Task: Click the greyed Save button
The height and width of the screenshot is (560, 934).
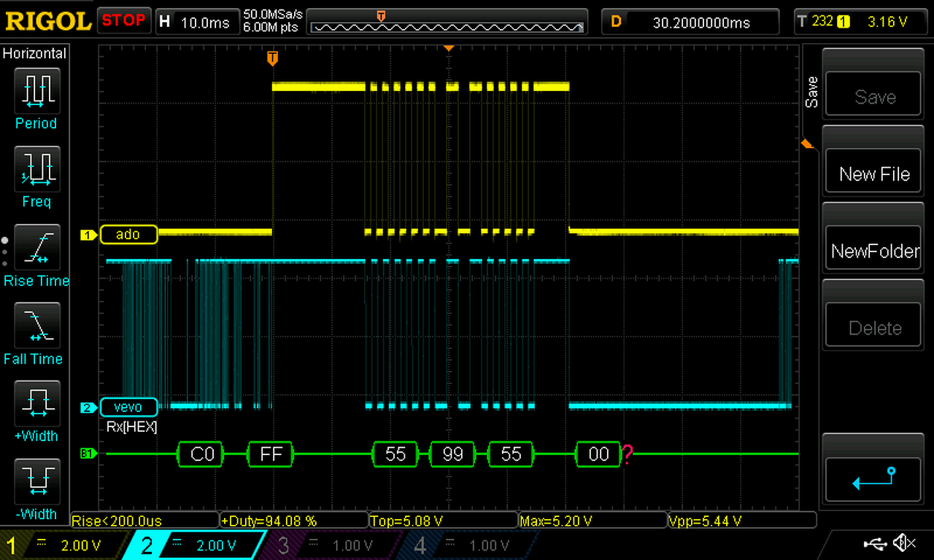Action: pyautogui.click(x=873, y=94)
